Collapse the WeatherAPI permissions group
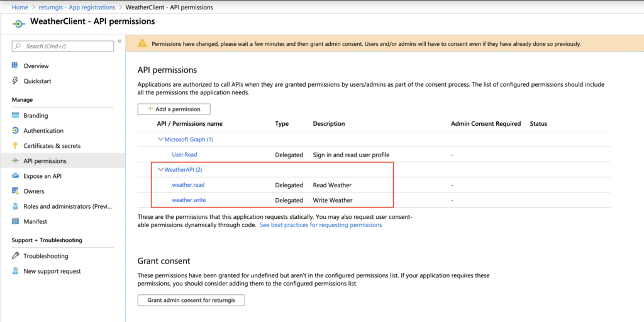Viewport: 644px width, 322px height. (160, 169)
